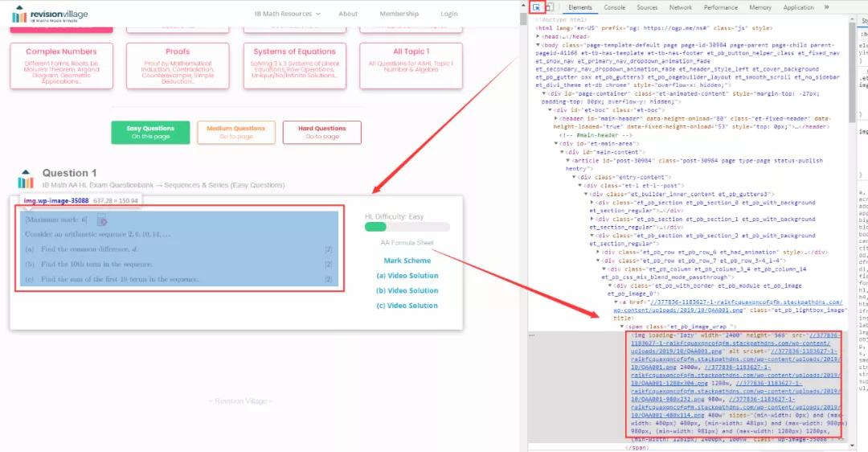Open the AA Formula Sheet link

(x=407, y=243)
